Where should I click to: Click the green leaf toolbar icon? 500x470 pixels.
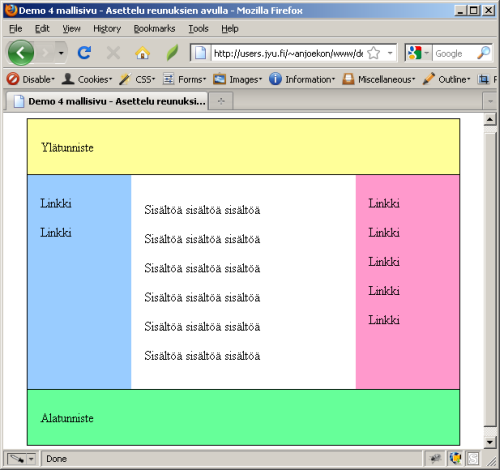coord(172,53)
